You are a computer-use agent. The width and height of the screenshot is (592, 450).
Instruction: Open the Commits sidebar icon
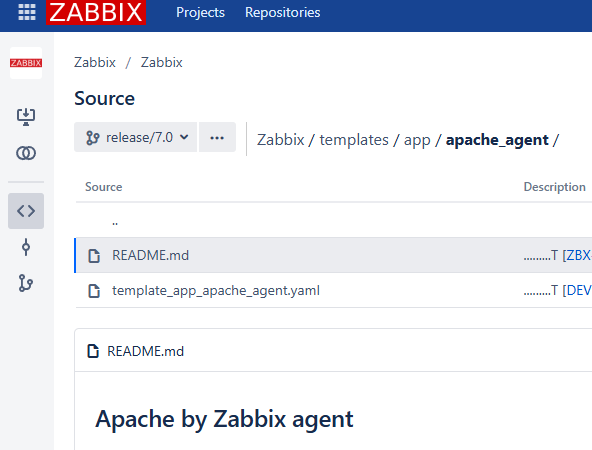pyautogui.click(x=26, y=247)
